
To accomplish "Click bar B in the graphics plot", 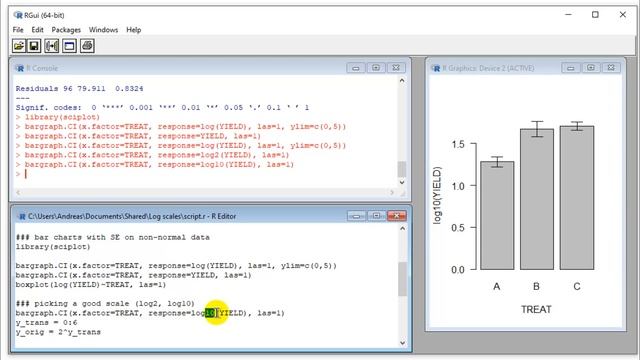I will (x=537, y=199).
